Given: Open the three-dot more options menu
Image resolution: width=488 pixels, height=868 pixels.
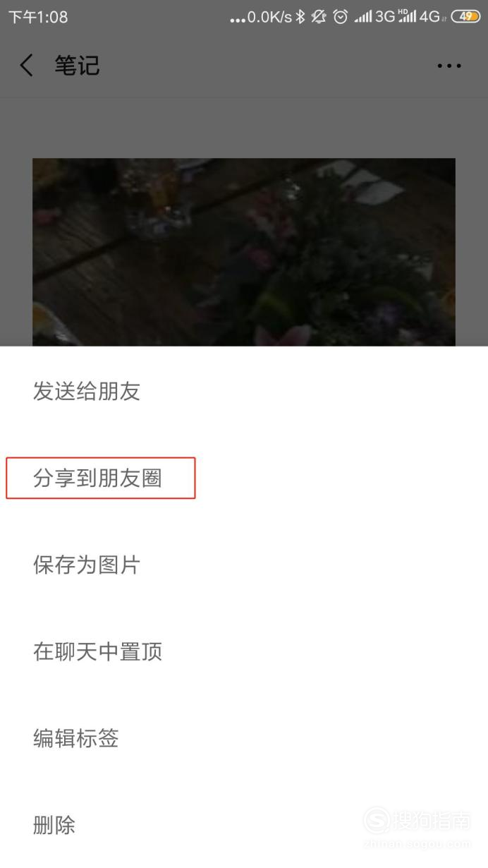Looking at the screenshot, I should pyautogui.click(x=449, y=66).
